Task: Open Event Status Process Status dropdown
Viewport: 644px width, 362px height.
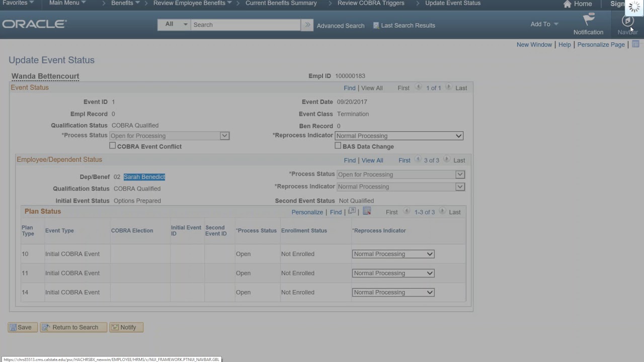Action: pyautogui.click(x=170, y=136)
